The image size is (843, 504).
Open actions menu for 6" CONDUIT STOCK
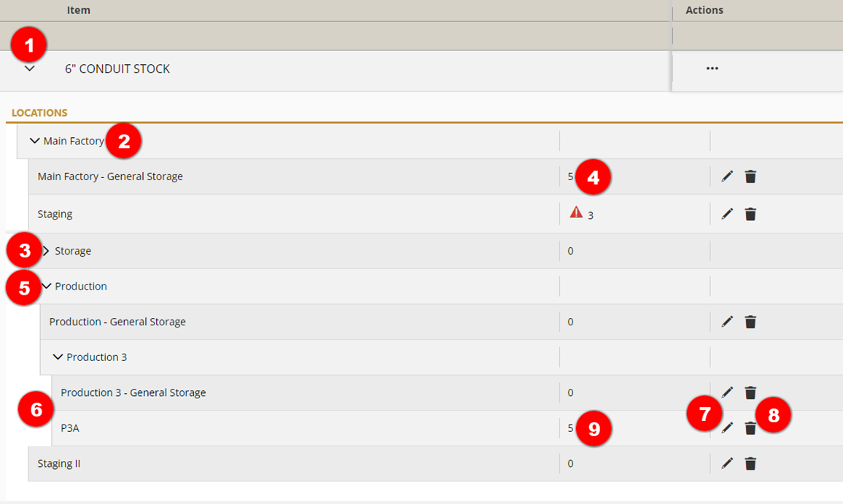pyautogui.click(x=712, y=69)
